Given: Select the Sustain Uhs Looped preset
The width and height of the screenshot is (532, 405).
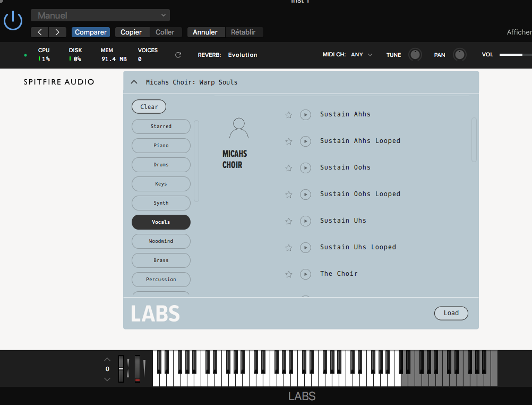Looking at the screenshot, I should pyautogui.click(x=358, y=247).
